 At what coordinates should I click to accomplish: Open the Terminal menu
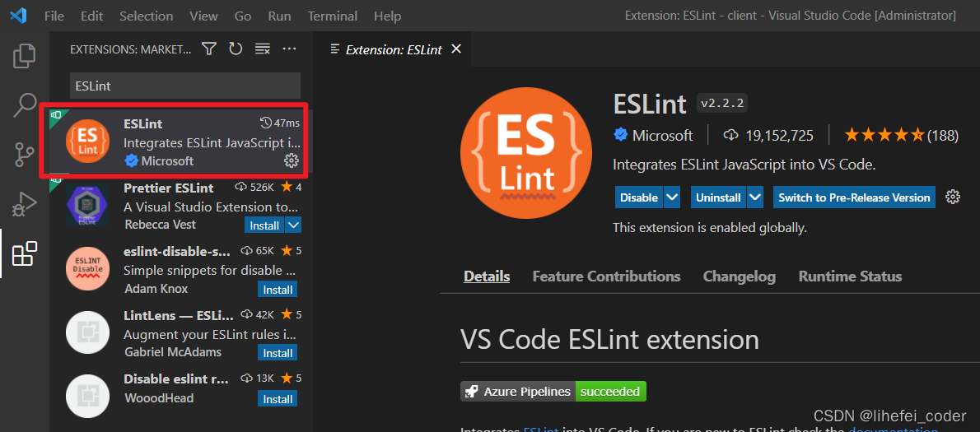[x=333, y=16]
